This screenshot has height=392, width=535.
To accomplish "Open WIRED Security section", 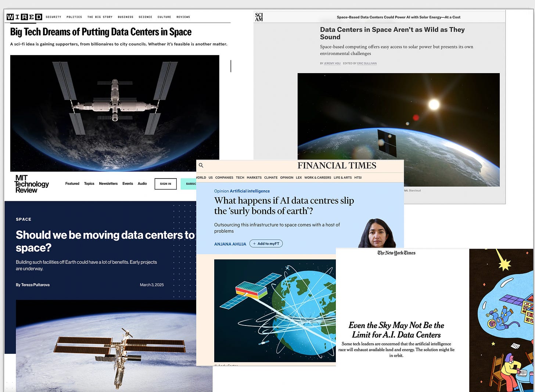I will click(x=53, y=17).
